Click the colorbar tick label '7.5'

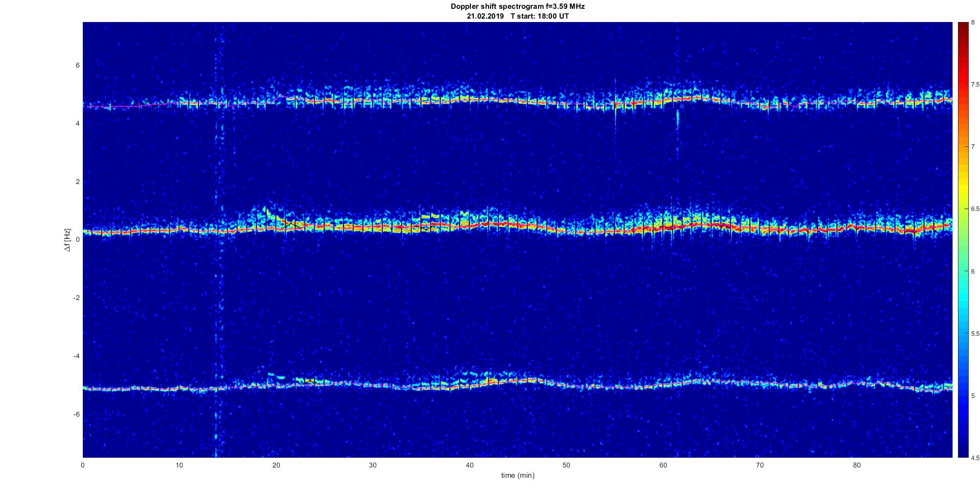pyautogui.click(x=975, y=85)
